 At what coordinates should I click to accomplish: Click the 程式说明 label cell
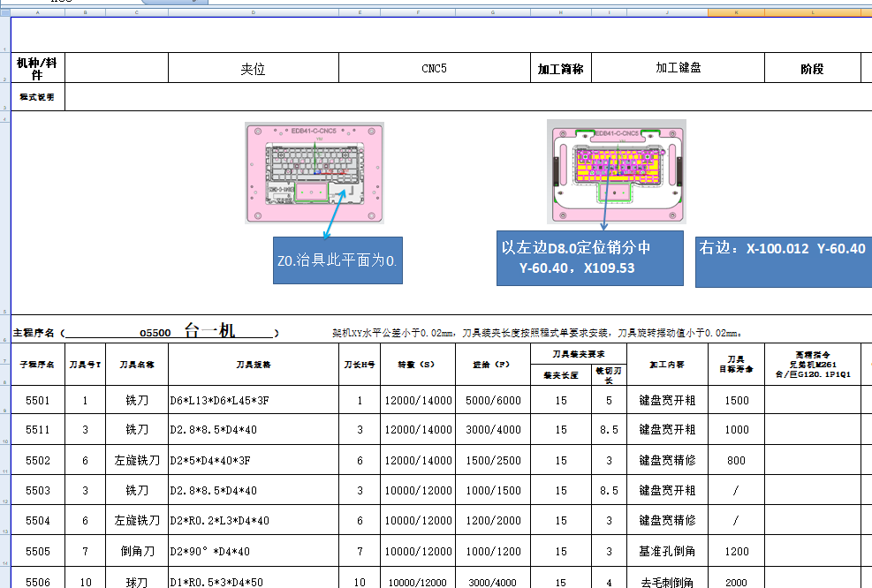click(x=38, y=96)
